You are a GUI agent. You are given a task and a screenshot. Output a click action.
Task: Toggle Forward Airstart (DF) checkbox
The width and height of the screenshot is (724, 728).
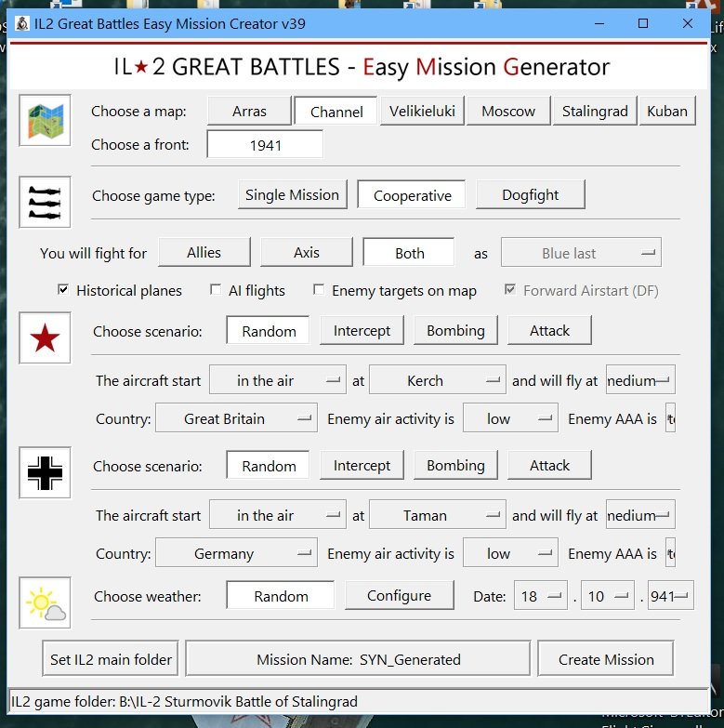[510, 290]
